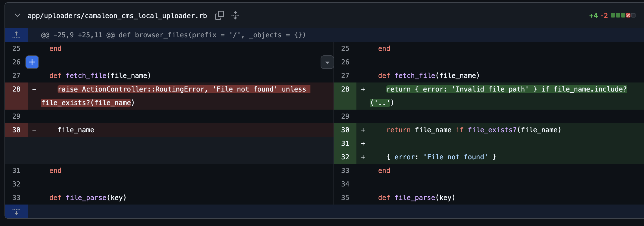The image size is (644, 226).
Task: Click the removed 'file_name' line on the left
Action: pos(181,130)
